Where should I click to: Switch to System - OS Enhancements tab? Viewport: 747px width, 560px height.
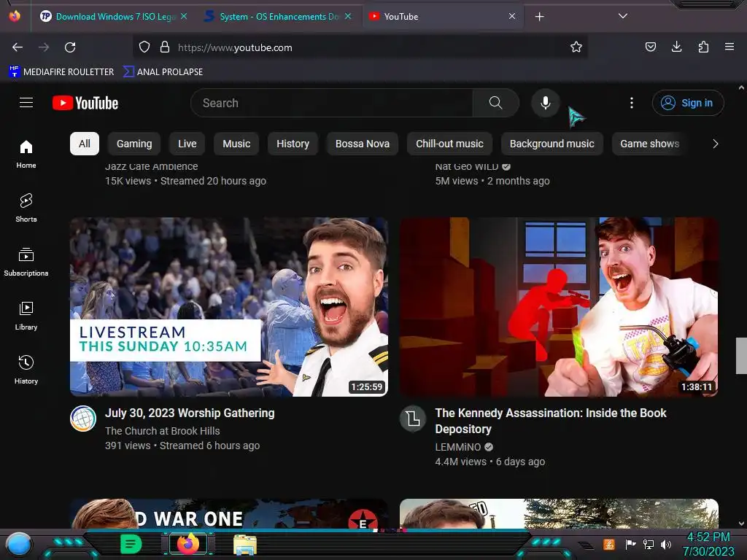coord(278,17)
